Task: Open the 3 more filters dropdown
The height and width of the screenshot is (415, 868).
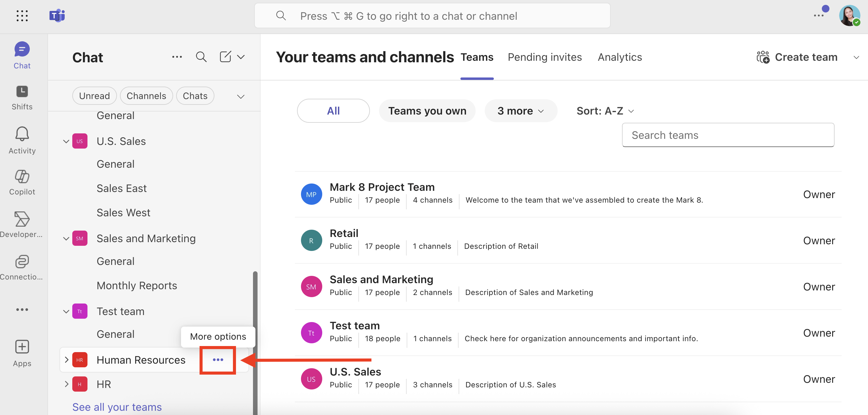Action: tap(520, 111)
